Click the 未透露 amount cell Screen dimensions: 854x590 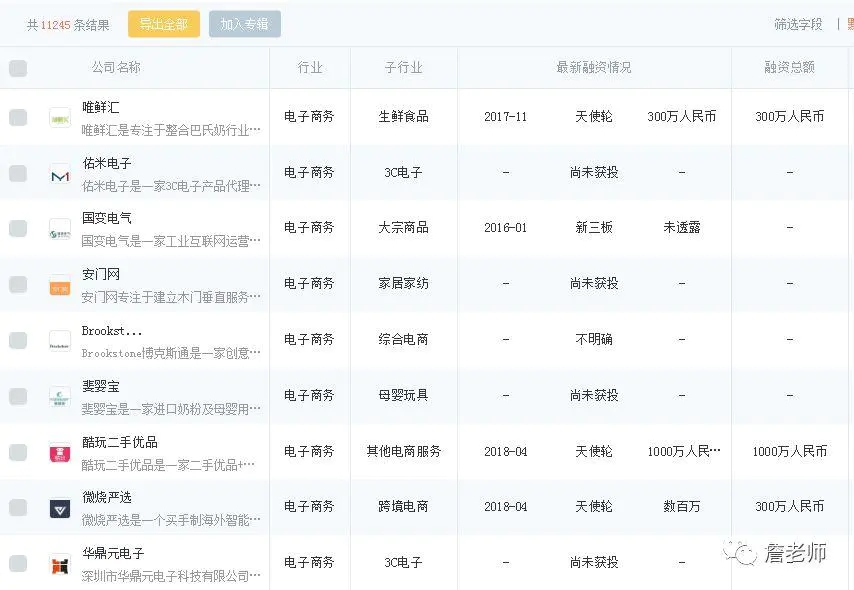pos(682,228)
